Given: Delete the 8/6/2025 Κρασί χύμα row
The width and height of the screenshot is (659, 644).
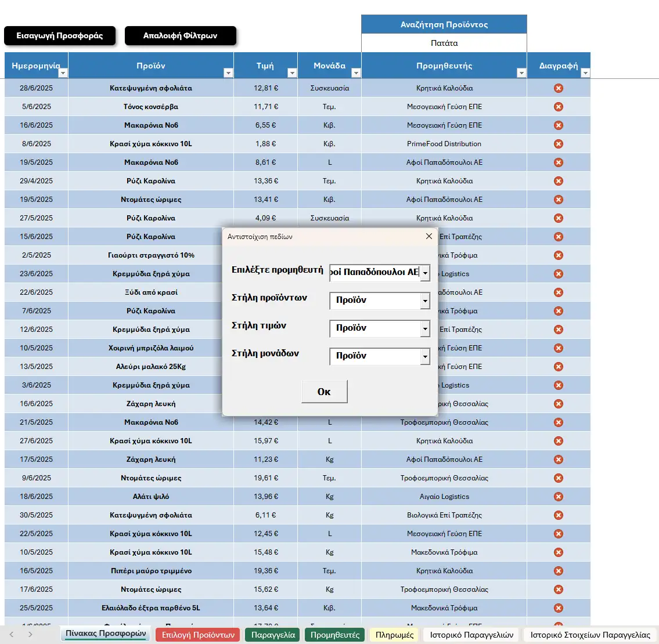Looking at the screenshot, I should click(x=558, y=144).
